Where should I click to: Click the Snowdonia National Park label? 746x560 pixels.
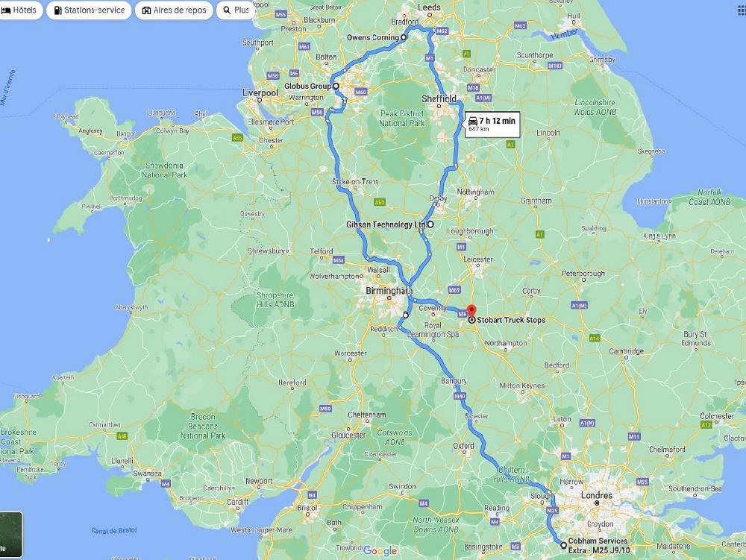[x=164, y=170]
